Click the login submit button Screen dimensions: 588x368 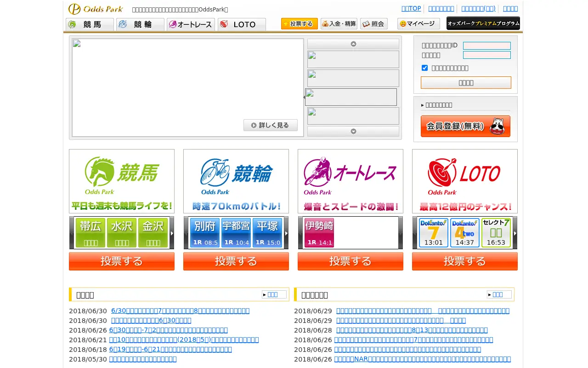pos(466,82)
